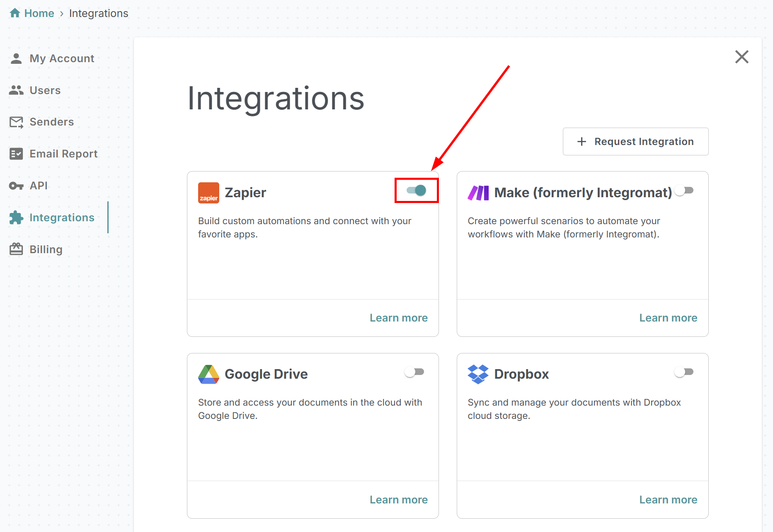
Task: Enable the Dropbox integration toggle
Action: click(x=684, y=372)
